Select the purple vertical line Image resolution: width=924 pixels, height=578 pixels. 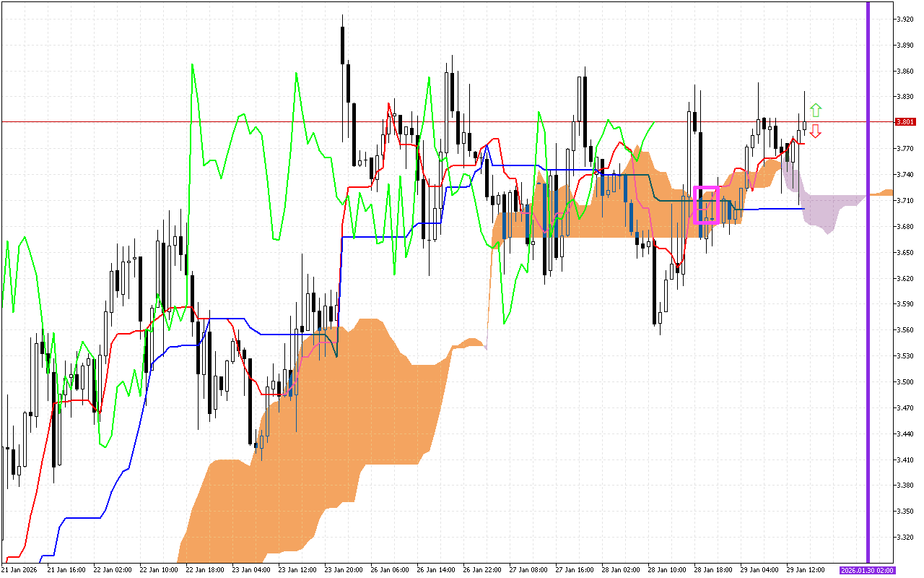point(868,289)
